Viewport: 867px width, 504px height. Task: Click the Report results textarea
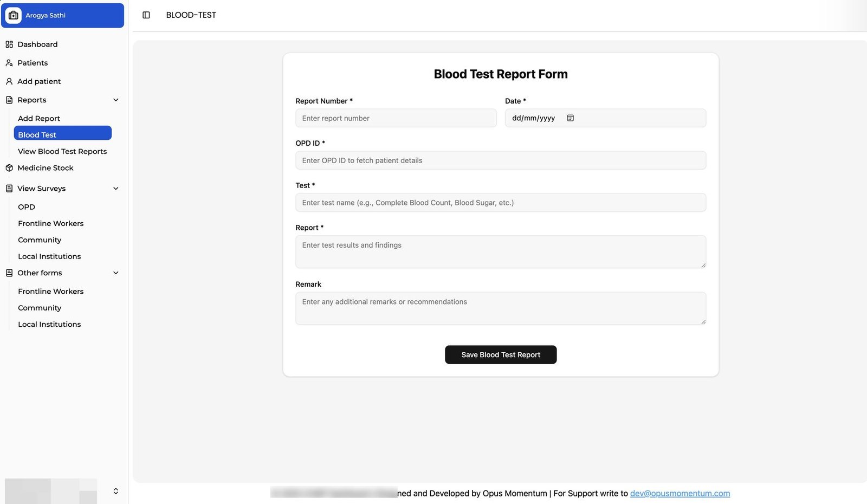pyautogui.click(x=501, y=251)
